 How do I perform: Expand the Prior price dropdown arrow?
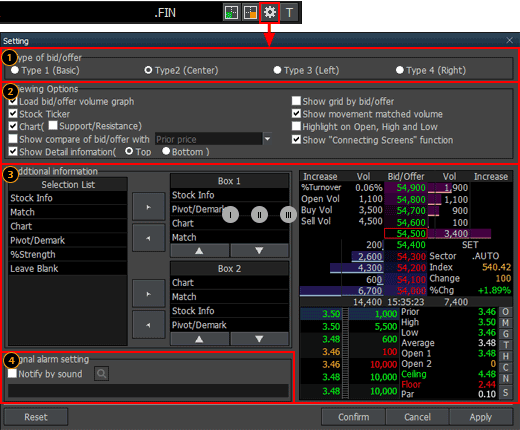pos(267,139)
